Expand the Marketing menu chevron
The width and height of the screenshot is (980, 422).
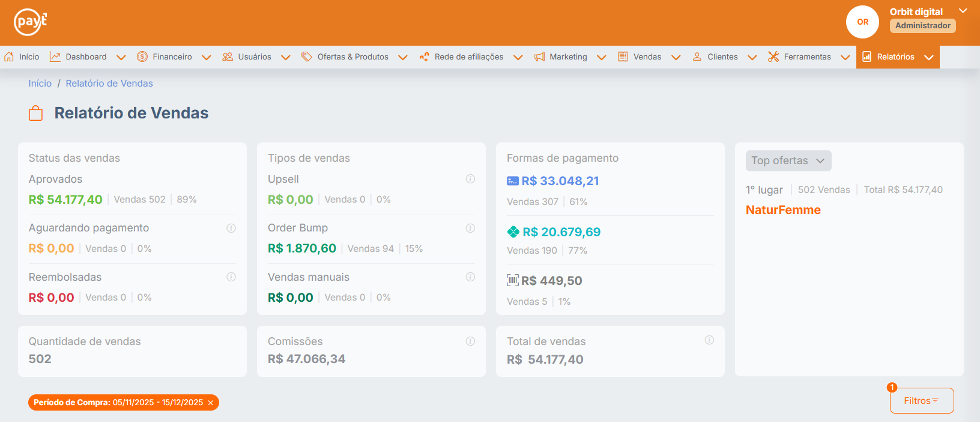coord(602,57)
